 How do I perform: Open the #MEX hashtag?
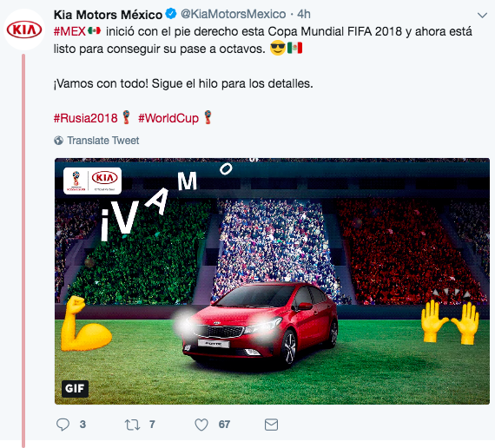point(69,31)
